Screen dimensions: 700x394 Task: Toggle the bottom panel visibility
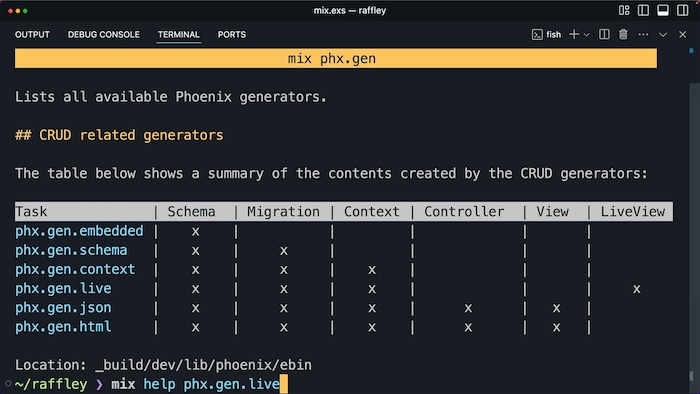coord(663,10)
